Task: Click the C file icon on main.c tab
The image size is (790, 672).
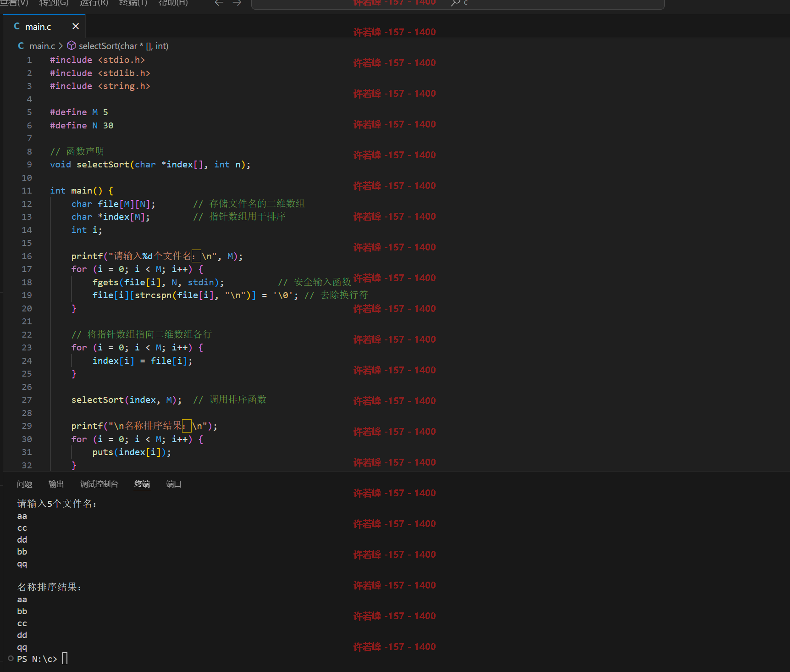Action: pos(17,26)
